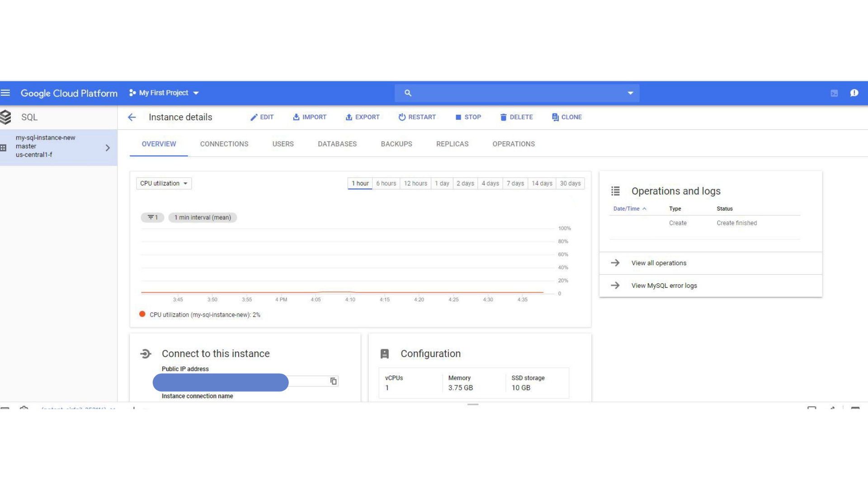Open the navigation hamburger menu

(x=6, y=93)
